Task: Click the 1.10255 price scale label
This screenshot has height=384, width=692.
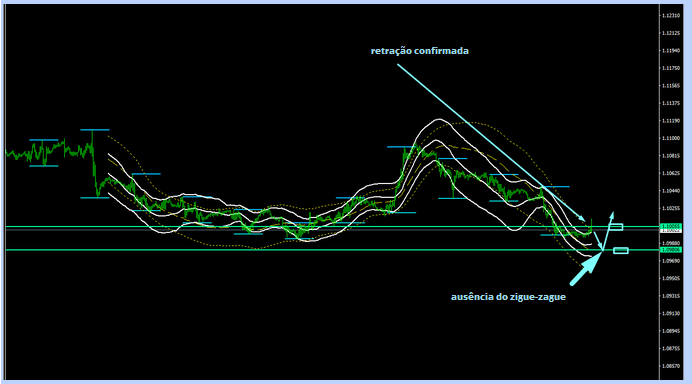Action: 671,208
